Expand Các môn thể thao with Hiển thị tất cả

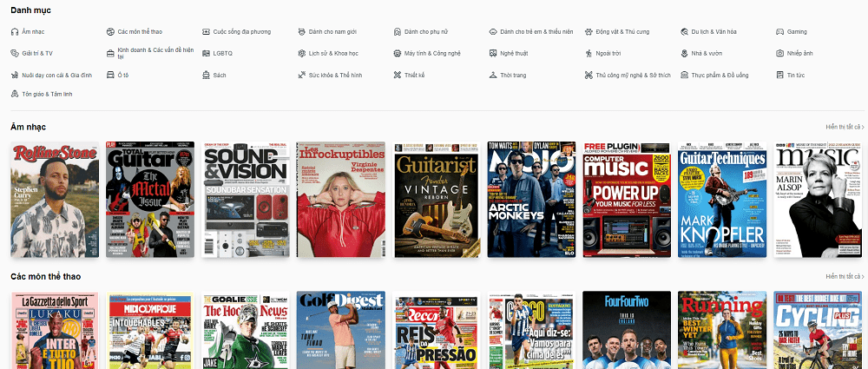[845, 276]
